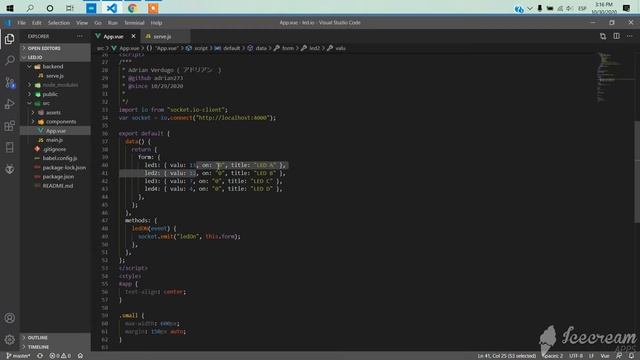Open the Explorer view in the activity bar
Image resolution: width=640 pixels, height=360 pixels.
9,39
